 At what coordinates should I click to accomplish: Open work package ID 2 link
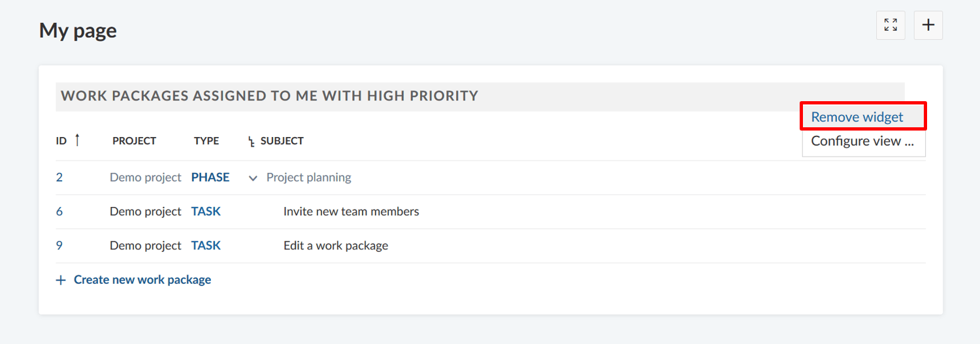coord(59,178)
